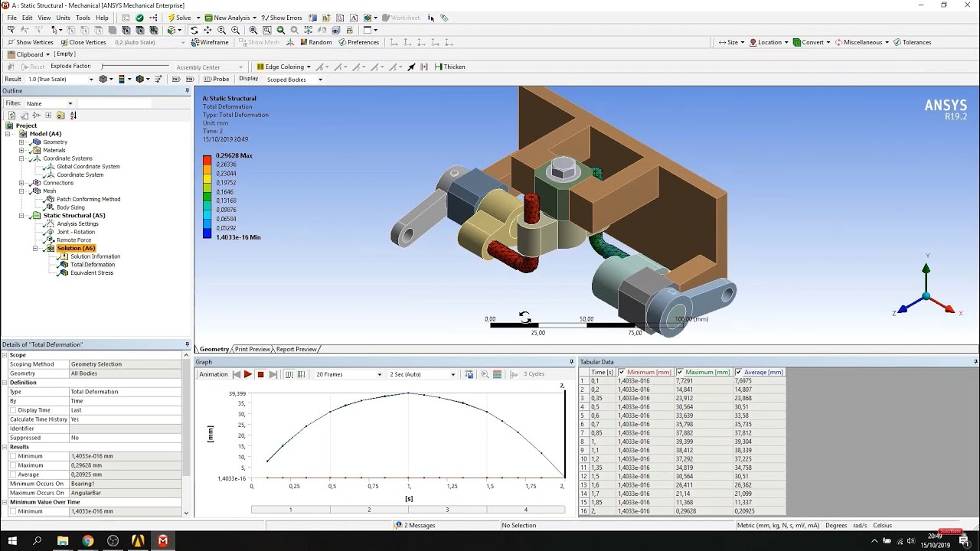
Task: Collapse the Model (A4) tree node
Action: (x=7, y=134)
